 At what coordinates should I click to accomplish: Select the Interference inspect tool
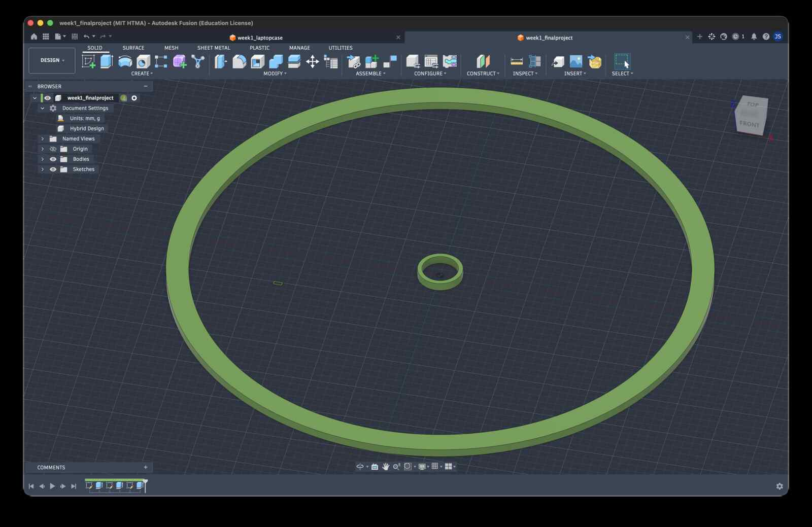[x=535, y=61]
